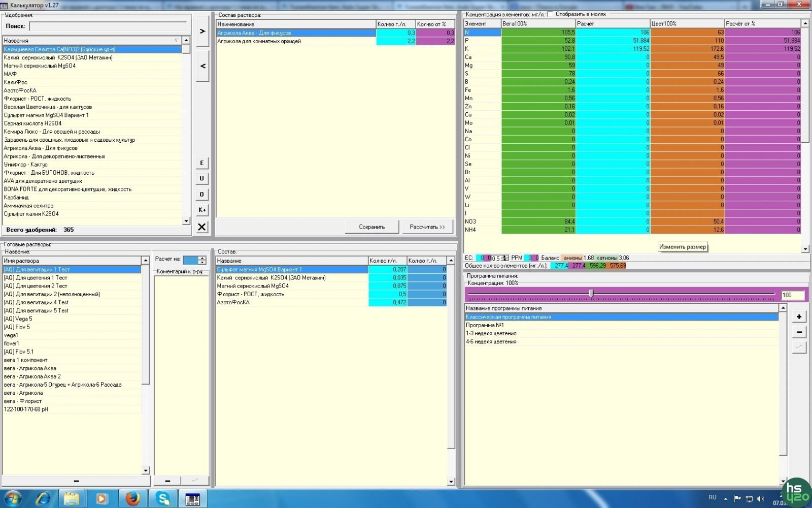Click plus button to add nutrition program
The image size is (812, 508).
(x=799, y=317)
